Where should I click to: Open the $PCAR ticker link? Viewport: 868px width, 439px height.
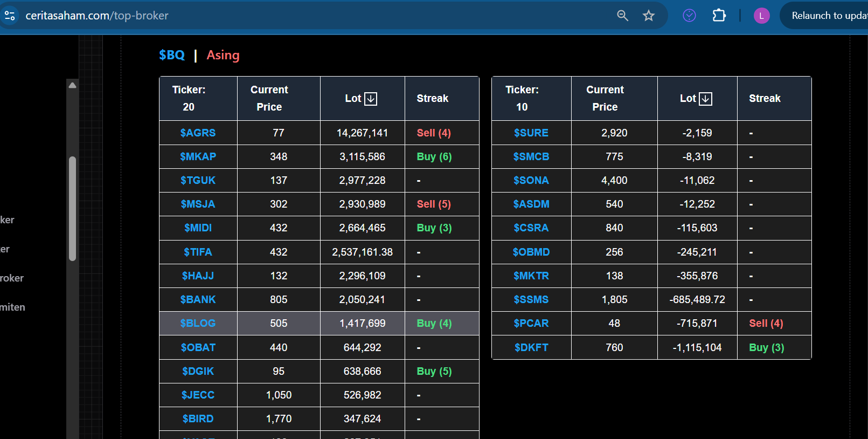[x=531, y=323]
